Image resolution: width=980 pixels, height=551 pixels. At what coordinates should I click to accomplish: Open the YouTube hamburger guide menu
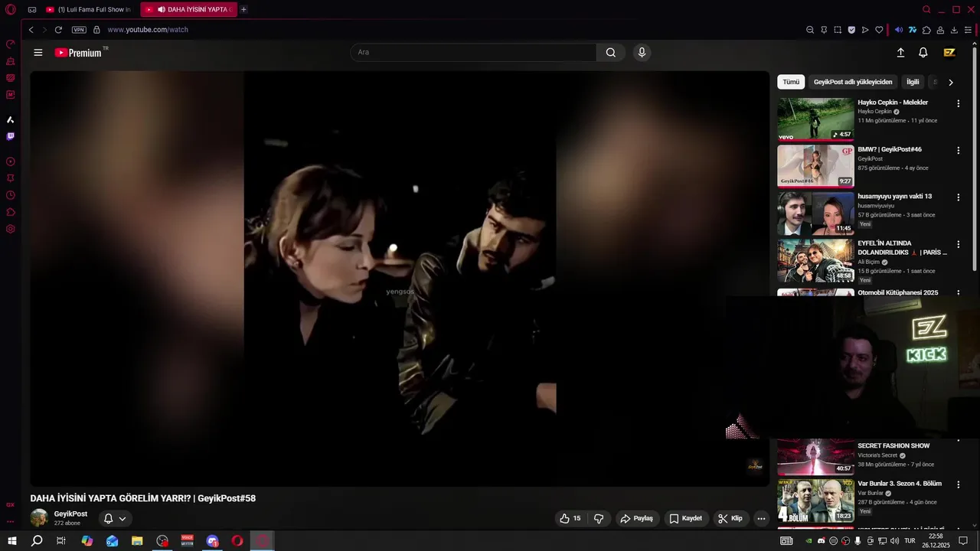pyautogui.click(x=38, y=53)
